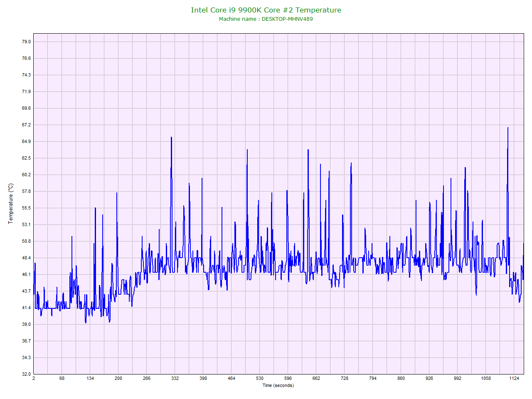This screenshot has height=399, width=532.
Task: Pick the time axis tick label 596
Action: click(288, 378)
